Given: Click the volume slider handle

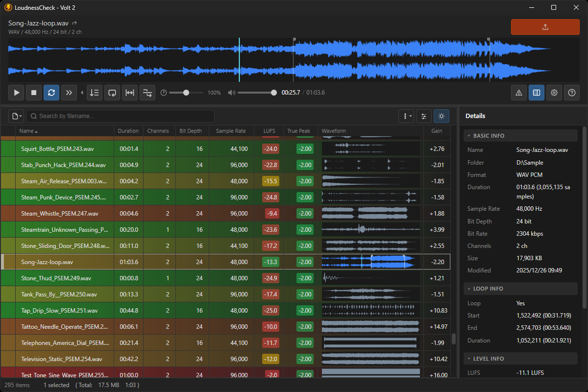Looking at the screenshot, I should point(273,93).
